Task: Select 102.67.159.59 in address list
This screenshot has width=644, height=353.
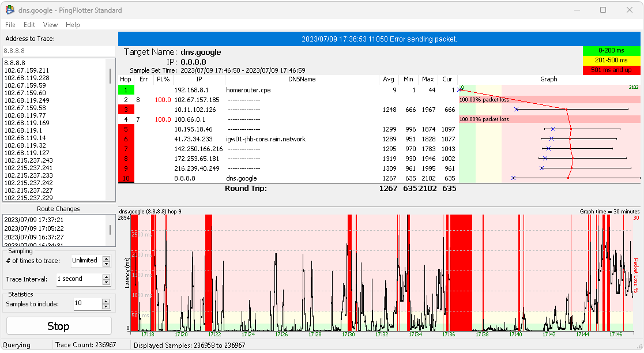Action: click(x=25, y=85)
